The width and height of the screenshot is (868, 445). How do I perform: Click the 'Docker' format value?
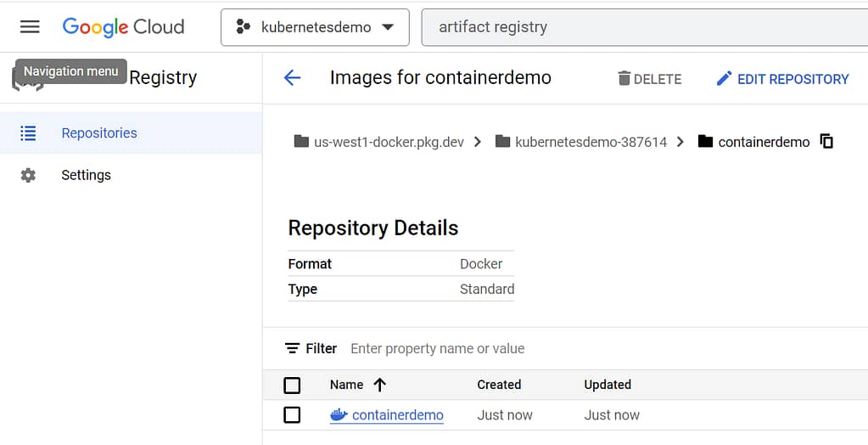(481, 264)
